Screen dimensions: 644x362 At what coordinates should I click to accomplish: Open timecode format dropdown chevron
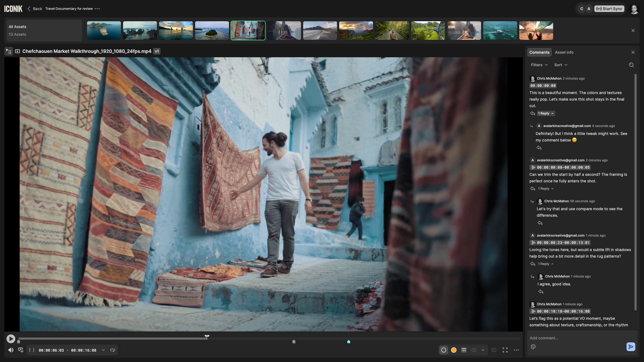[x=103, y=350]
